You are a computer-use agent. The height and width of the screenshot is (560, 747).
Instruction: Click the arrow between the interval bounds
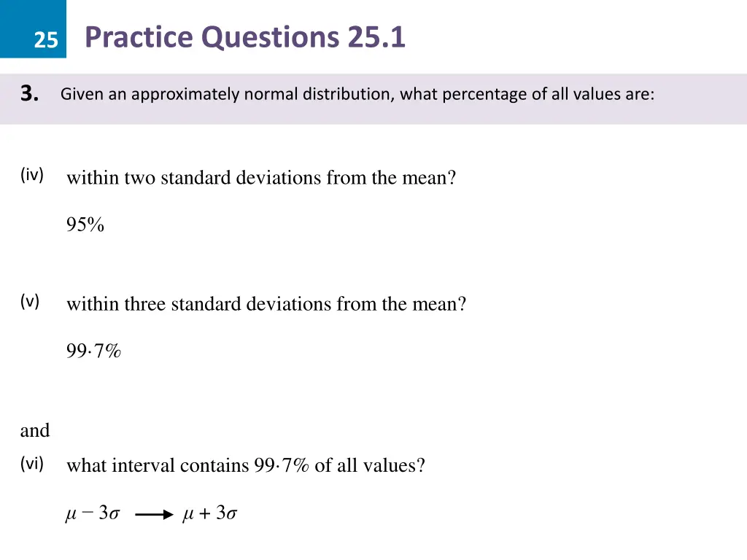(153, 515)
